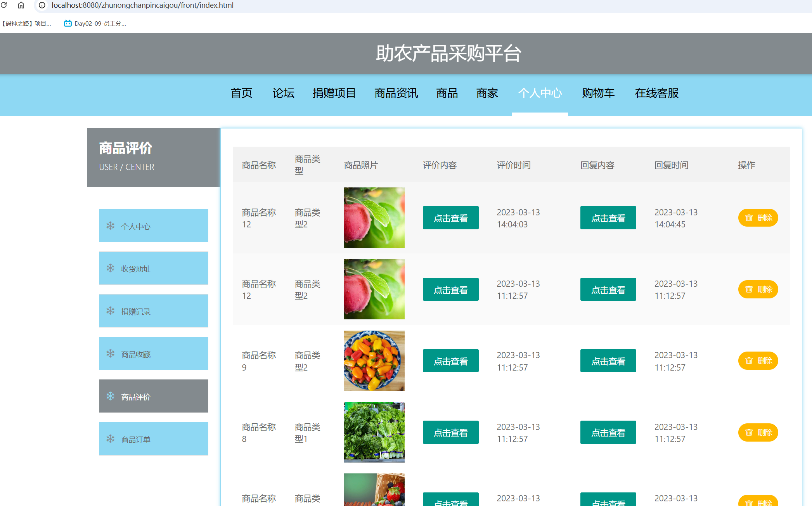Select 个人中心 in the top navigation

coord(540,93)
